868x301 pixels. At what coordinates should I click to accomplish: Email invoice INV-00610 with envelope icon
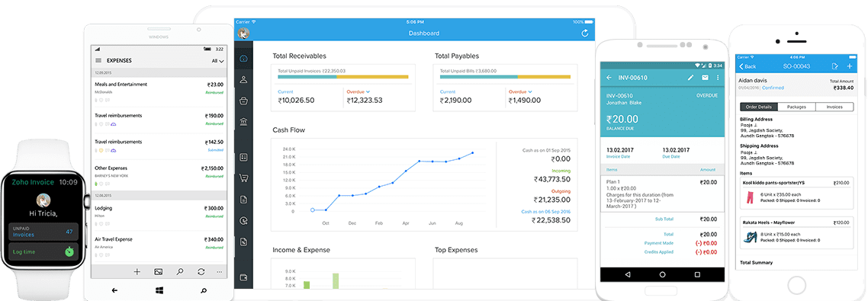pos(706,78)
